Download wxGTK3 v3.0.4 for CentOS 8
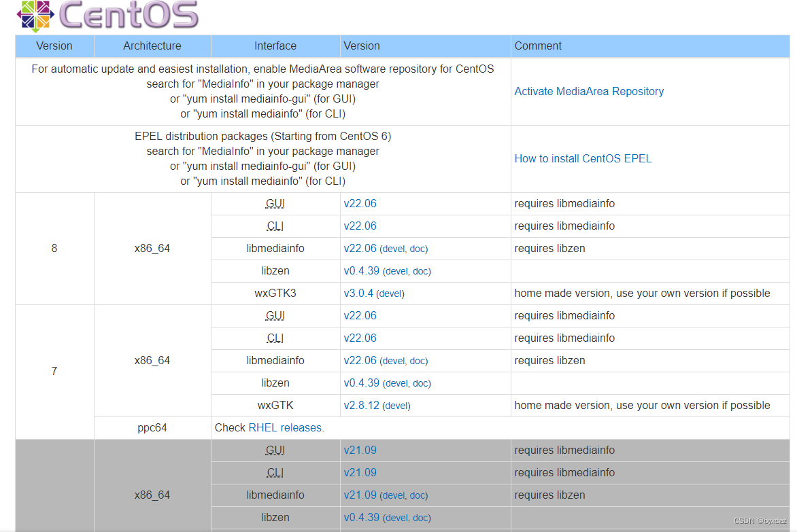Viewport: 797px width, 532px height. click(x=358, y=293)
